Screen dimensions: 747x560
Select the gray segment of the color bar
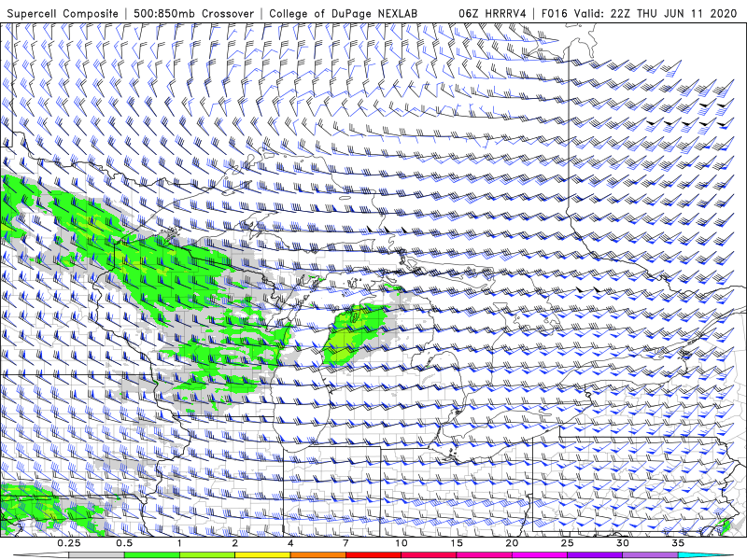(x=97, y=555)
